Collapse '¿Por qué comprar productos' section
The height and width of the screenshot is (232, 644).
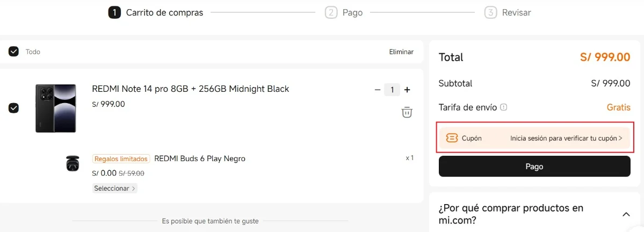[x=626, y=214]
